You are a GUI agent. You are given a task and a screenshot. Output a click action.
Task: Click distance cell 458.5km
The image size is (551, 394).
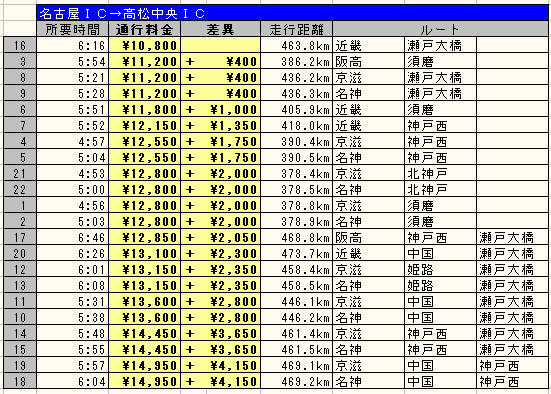tap(297, 285)
